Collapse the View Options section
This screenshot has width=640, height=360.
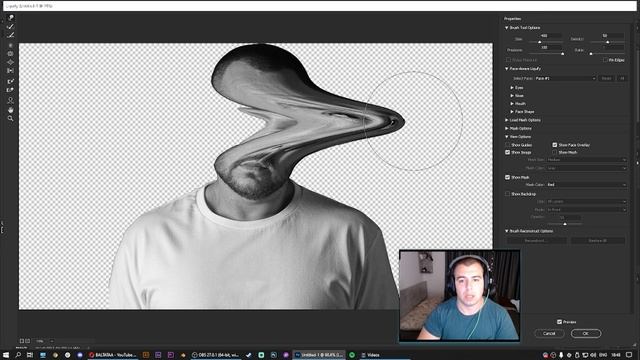click(x=507, y=137)
